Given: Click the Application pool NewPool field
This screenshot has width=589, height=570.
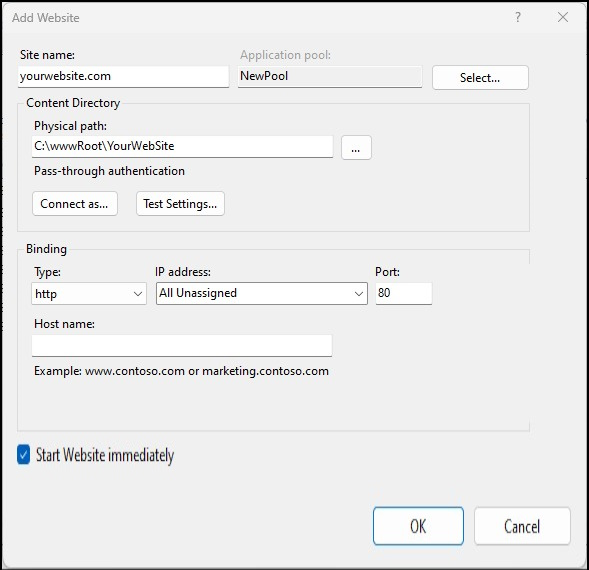Looking at the screenshot, I should pyautogui.click(x=329, y=77).
